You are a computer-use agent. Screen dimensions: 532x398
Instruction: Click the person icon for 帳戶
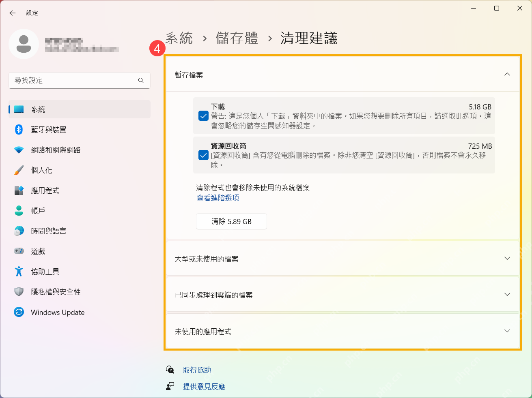tap(19, 211)
